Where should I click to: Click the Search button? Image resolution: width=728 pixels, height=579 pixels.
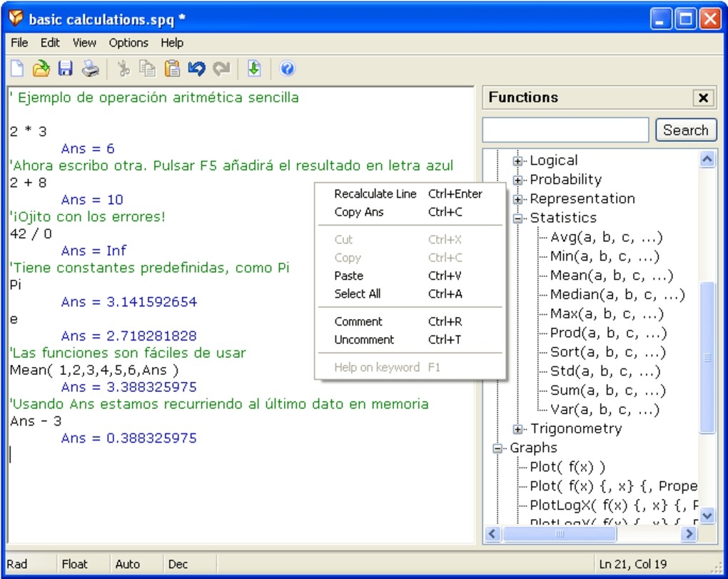(x=686, y=130)
